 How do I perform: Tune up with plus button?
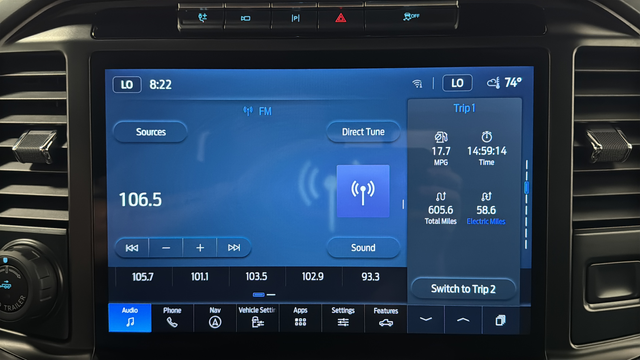[200, 248]
